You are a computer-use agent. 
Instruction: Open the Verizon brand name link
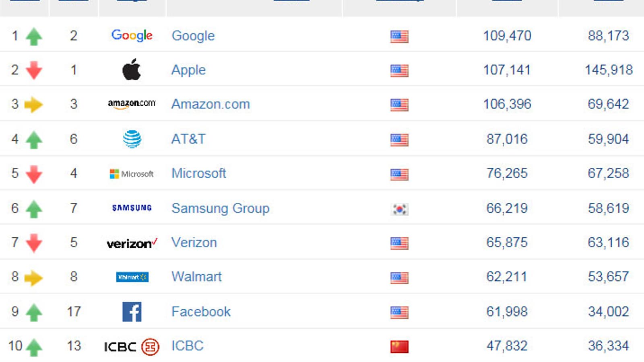[194, 243]
